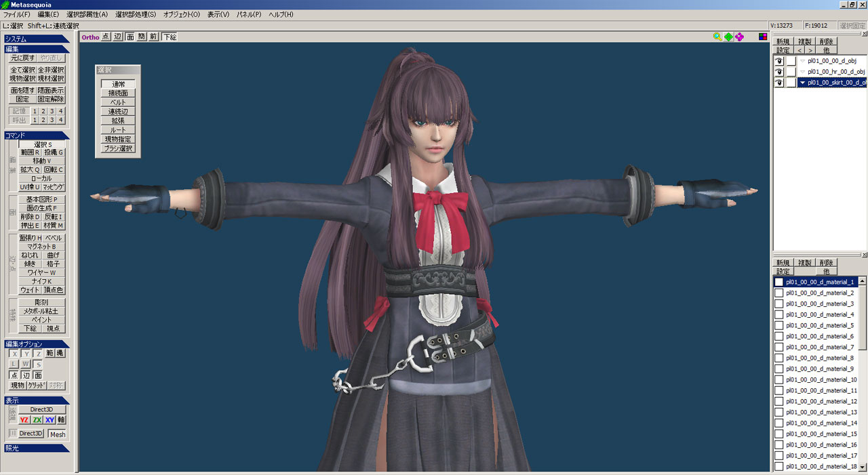Image resolution: width=868 pixels, height=475 pixels.
Task: Switch to the blue XY view
Action: (50, 420)
